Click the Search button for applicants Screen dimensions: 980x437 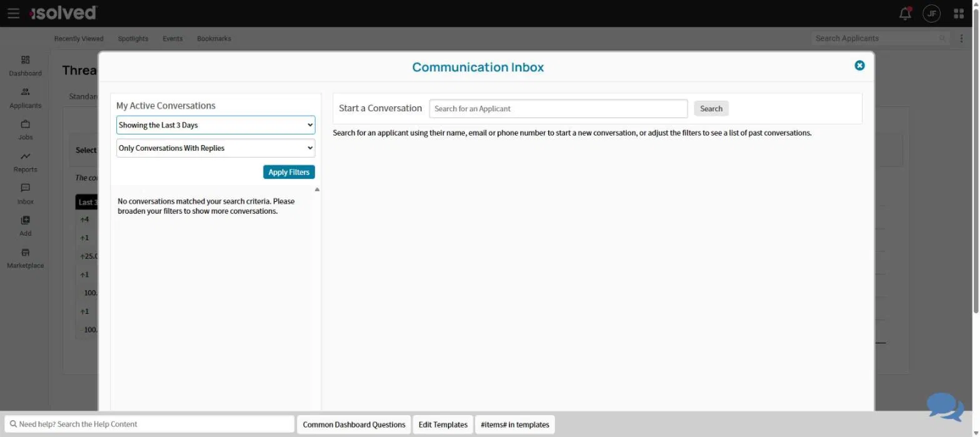click(711, 108)
